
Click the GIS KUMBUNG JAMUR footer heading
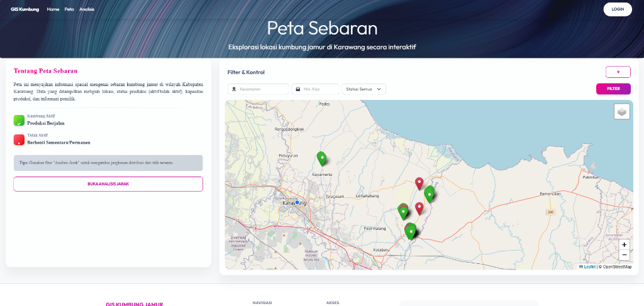pyautogui.click(x=135, y=304)
